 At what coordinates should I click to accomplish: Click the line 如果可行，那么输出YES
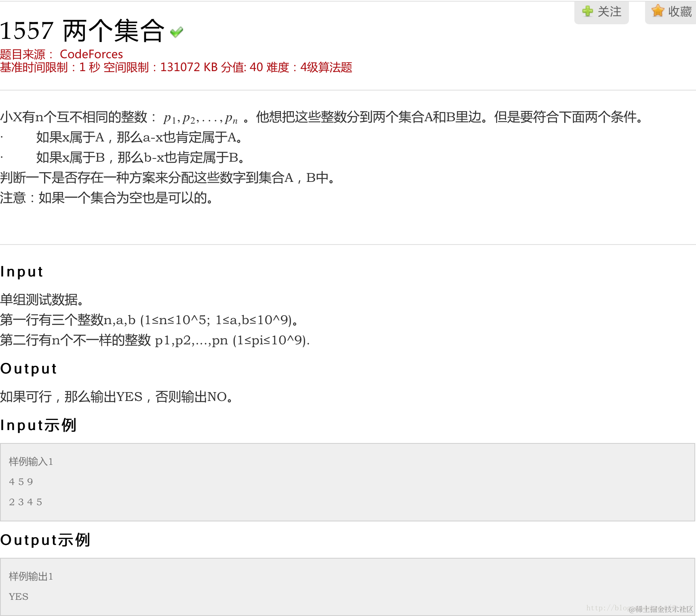(x=117, y=397)
